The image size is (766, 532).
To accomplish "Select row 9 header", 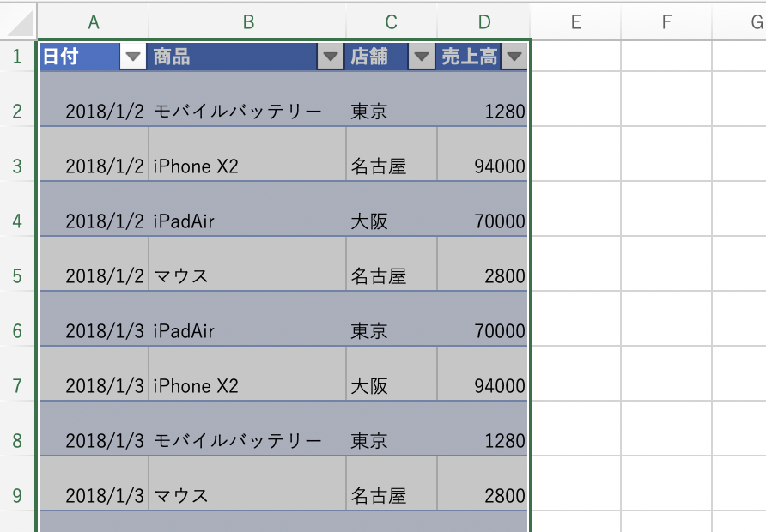I will (17, 496).
